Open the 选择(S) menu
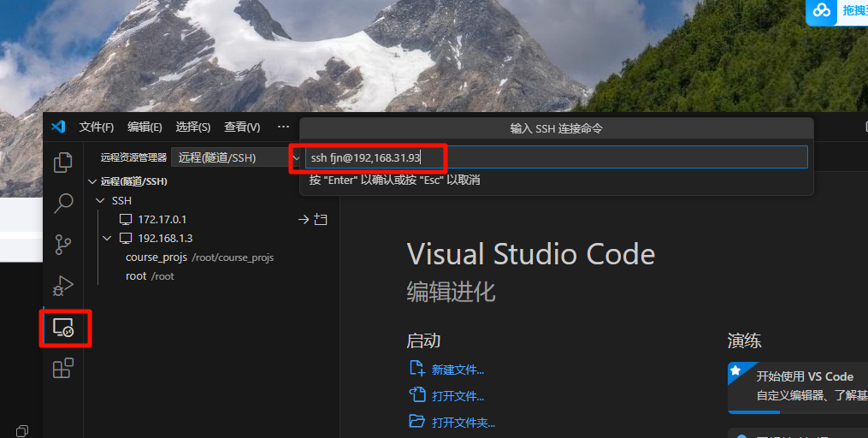Image resolution: width=868 pixels, height=438 pixels. click(x=192, y=127)
